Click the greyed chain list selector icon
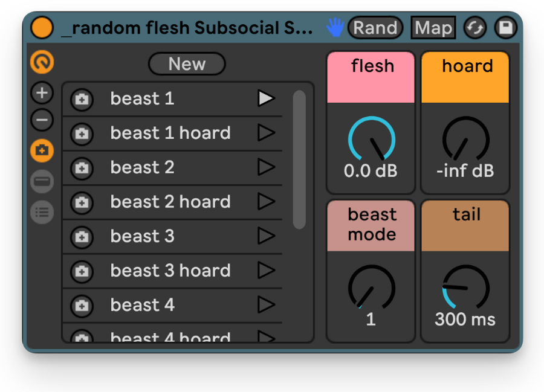Screen dimensions: 544x392 (42, 181)
